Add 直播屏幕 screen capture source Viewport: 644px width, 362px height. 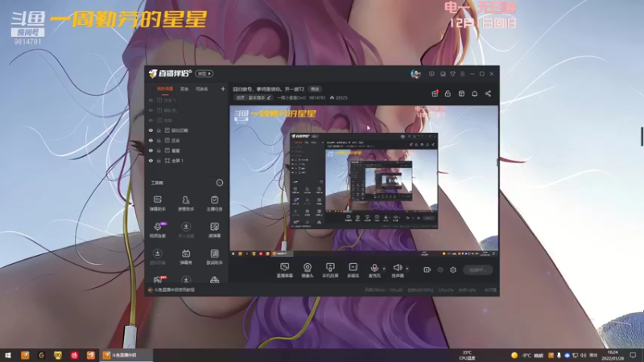click(285, 270)
